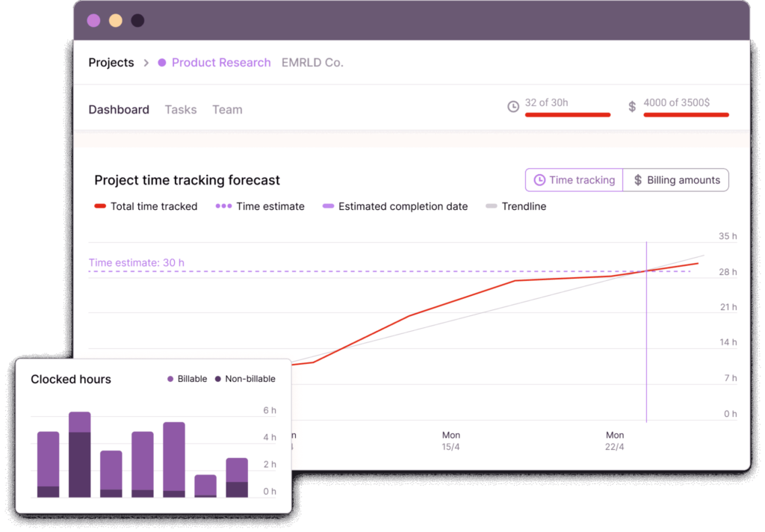Click the dollar icon beside 4000 of 3500$
Viewport: 765px width, 532px height.
632,107
